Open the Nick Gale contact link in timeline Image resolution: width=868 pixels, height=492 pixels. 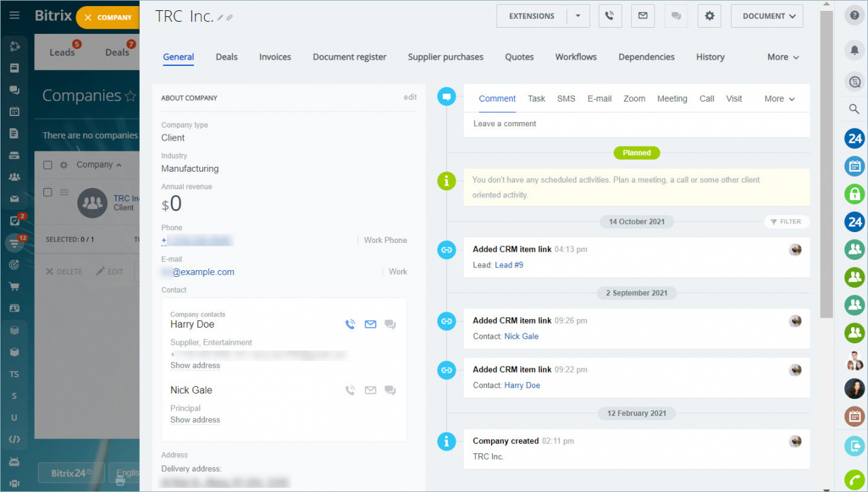(521, 337)
